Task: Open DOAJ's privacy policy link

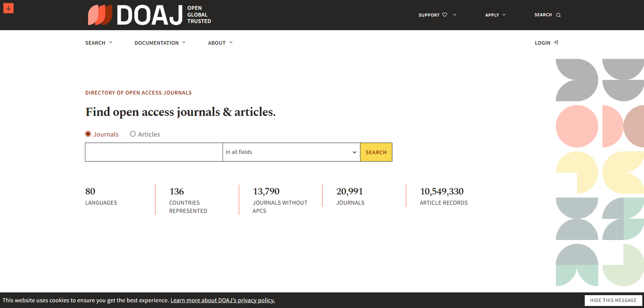Action: [x=223, y=300]
